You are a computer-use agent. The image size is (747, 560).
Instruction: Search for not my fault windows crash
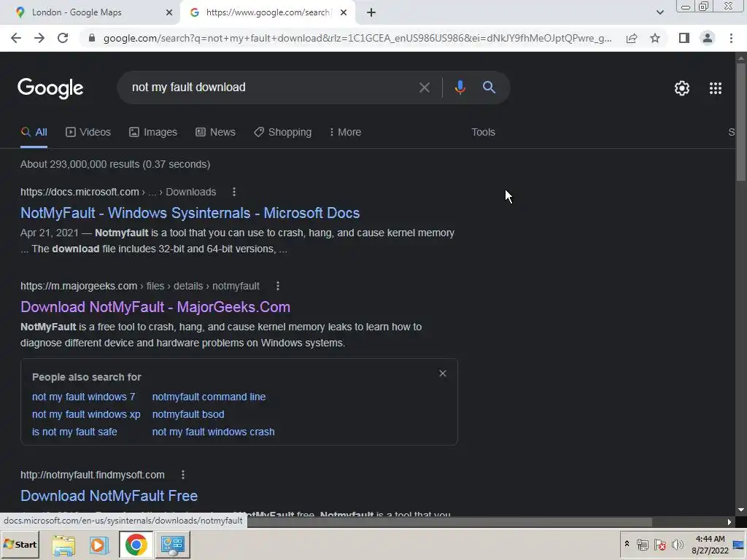[x=214, y=432]
